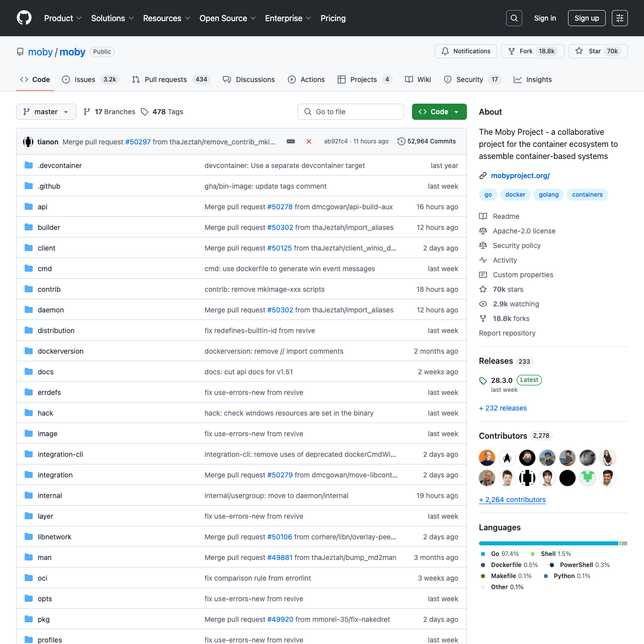This screenshot has height=644, width=644.
Task: Expand the Resources menu
Action: coord(167,18)
